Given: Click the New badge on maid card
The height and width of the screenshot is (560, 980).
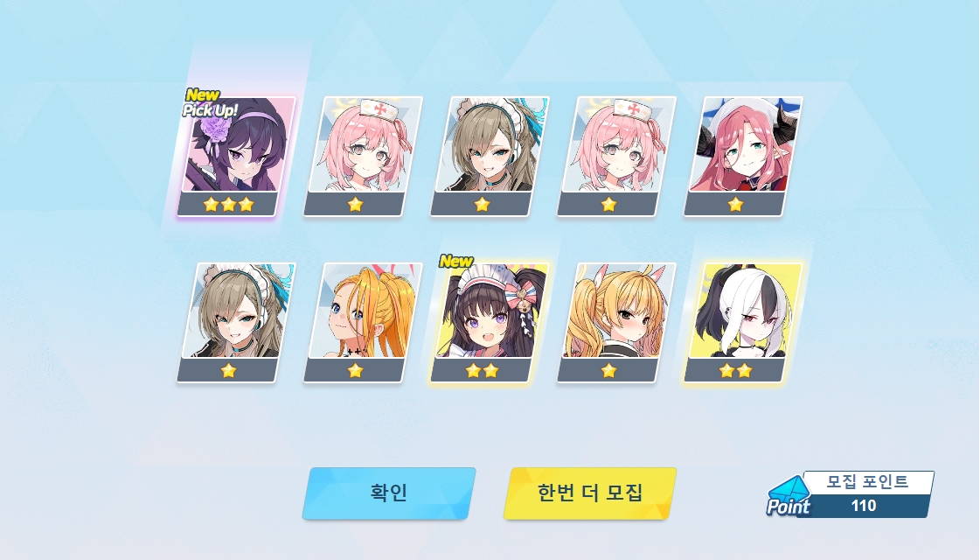Looking at the screenshot, I should (x=456, y=261).
